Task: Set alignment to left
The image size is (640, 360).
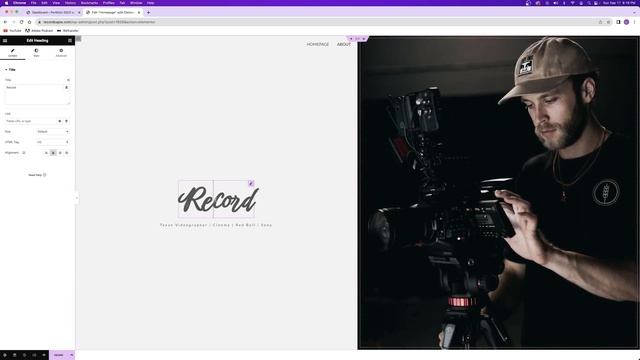Action: pos(47,153)
